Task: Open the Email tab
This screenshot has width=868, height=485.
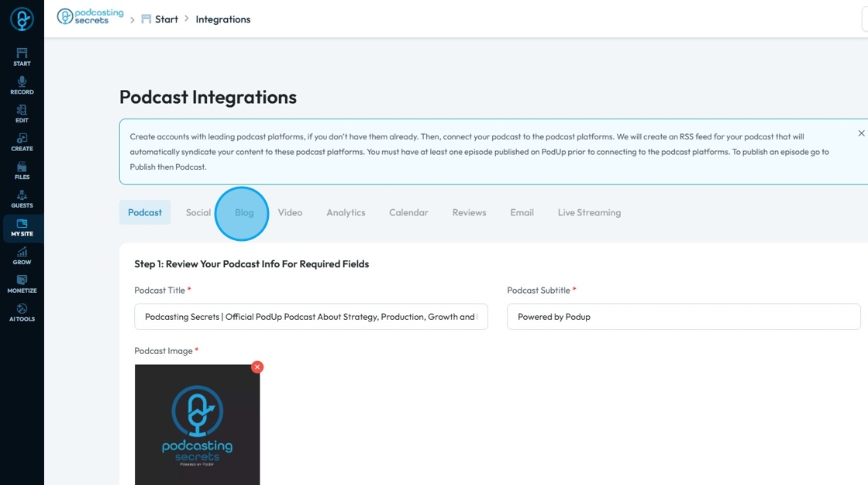Action: point(522,212)
